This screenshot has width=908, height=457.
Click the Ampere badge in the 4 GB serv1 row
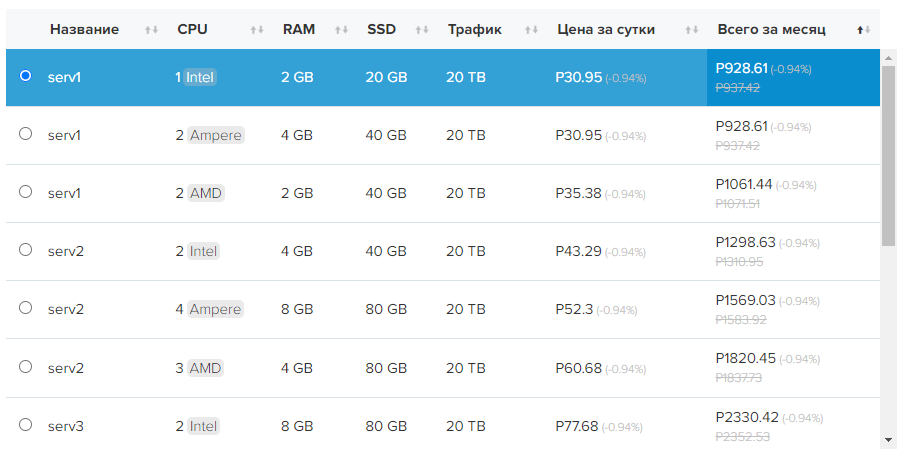215,135
